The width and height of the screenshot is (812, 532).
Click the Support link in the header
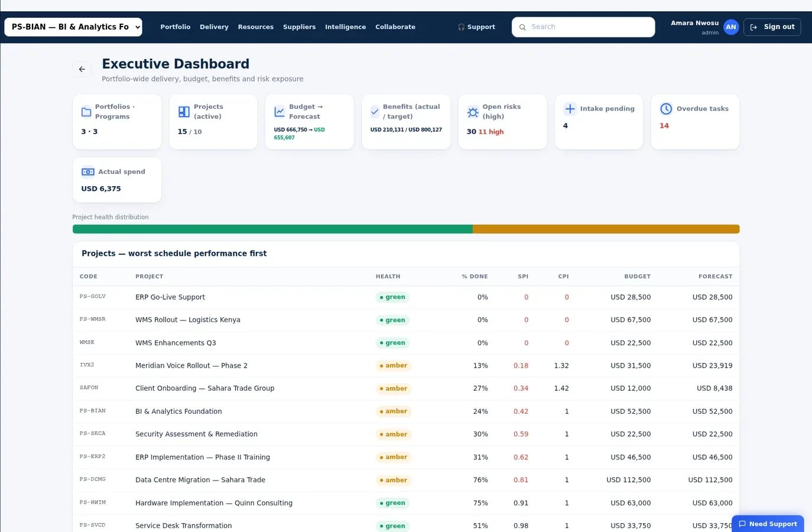pos(476,27)
